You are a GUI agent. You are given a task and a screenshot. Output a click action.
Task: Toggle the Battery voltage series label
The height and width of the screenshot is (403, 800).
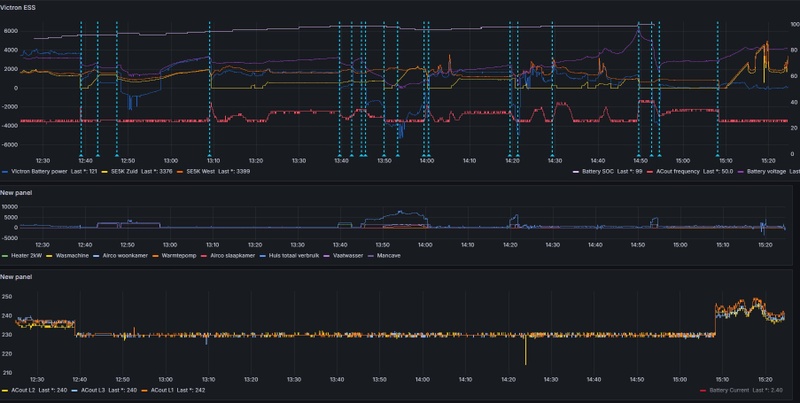point(766,172)
